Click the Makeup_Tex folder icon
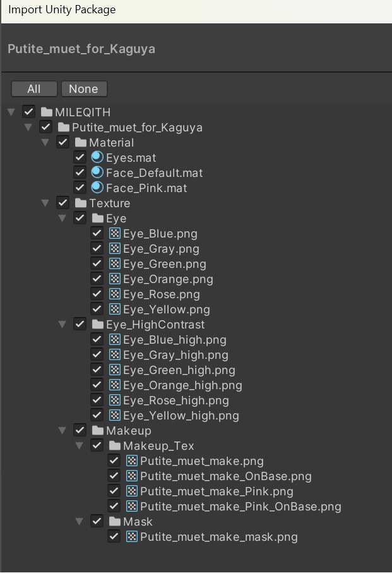This screenshot has height=573, width=392. pos(115,445)
